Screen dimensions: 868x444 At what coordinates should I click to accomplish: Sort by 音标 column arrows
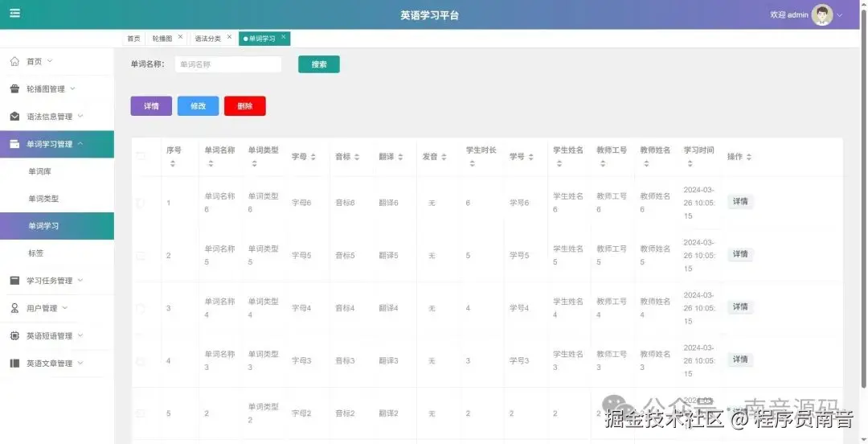[x=357, y=158]
